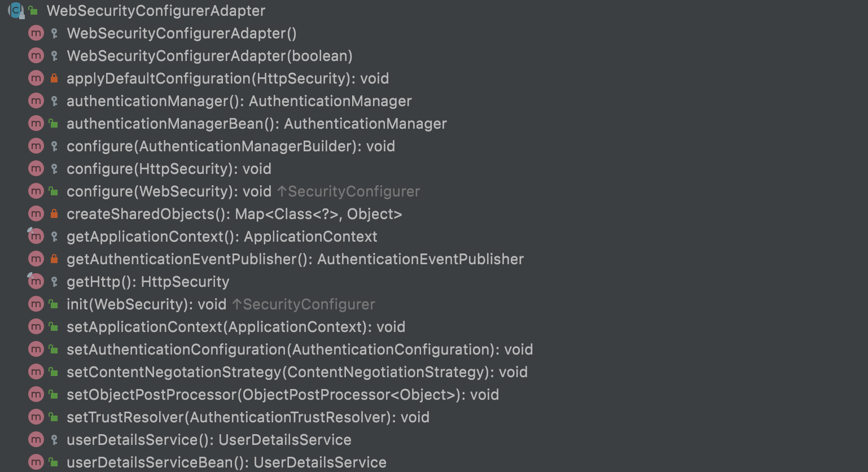Click the public visibility icon on authenticationManagerBean()
This screenshot has height=472, width=868.
(x=54, y=124)
